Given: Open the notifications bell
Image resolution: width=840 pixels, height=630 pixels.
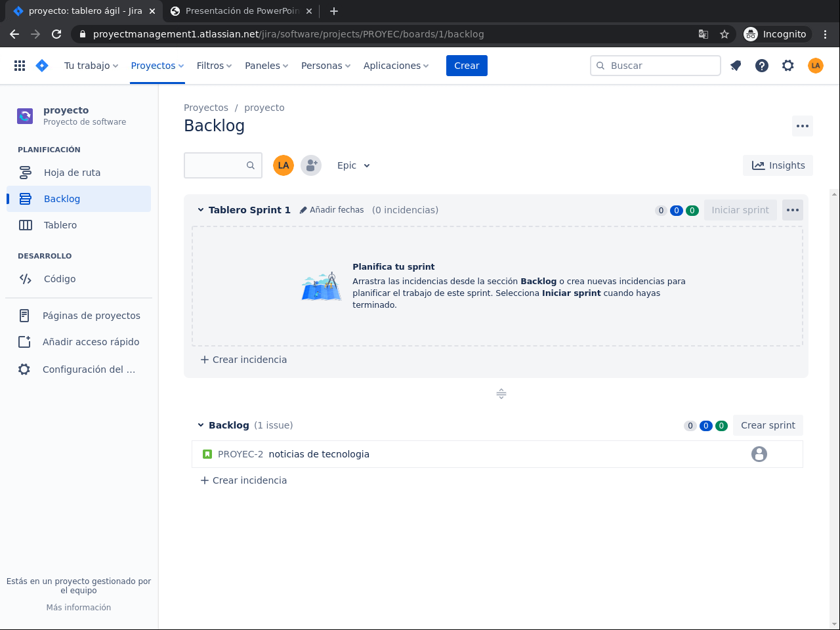Looking at the screenshot, I should tap(736, 66).
